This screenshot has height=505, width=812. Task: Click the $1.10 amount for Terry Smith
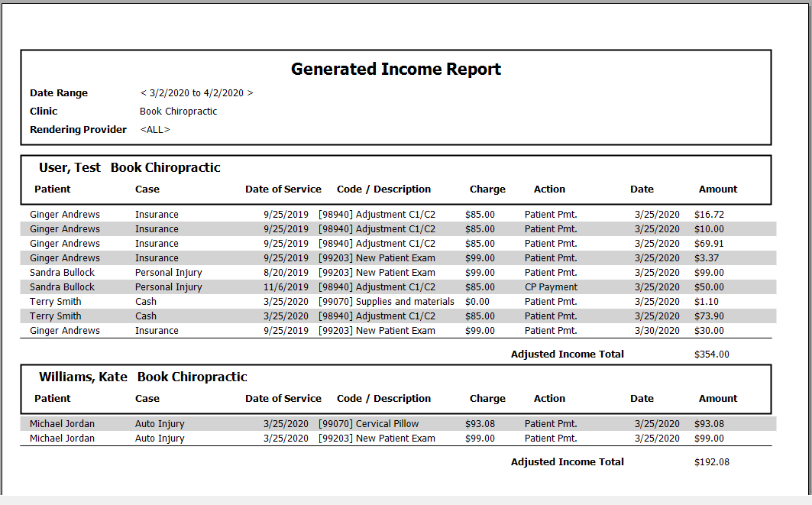(x=707, y=302)
